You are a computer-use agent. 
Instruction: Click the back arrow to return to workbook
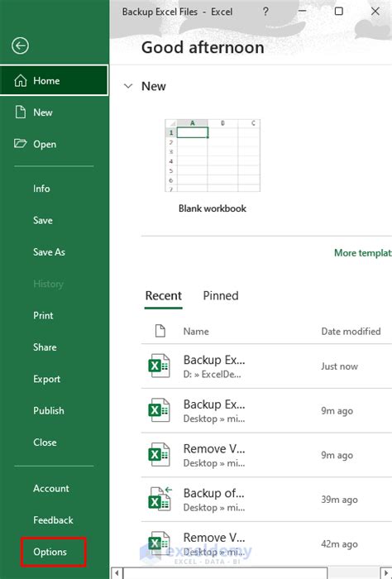[x=20, y=45]
